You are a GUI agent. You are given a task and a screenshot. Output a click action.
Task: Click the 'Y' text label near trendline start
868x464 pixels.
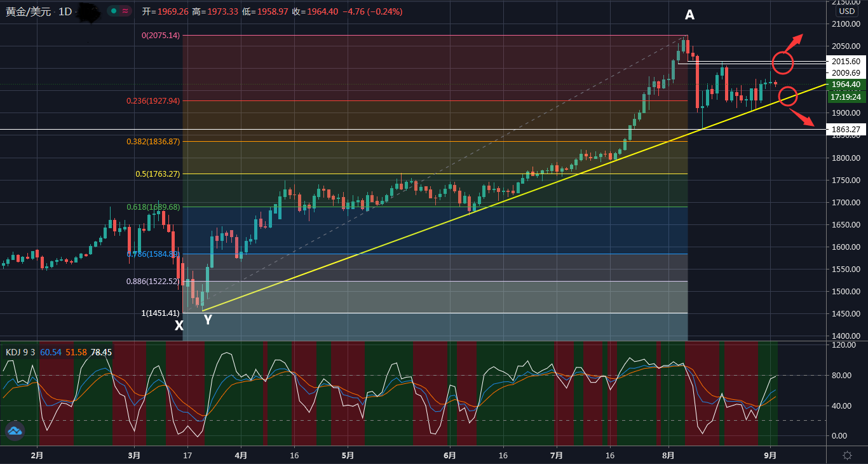click(208, 320)
